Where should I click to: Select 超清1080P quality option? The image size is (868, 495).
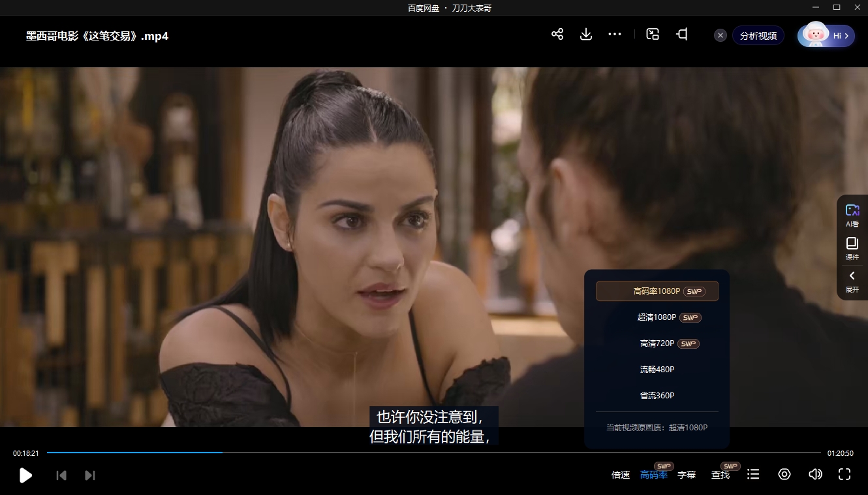click(x=657, y=317)
